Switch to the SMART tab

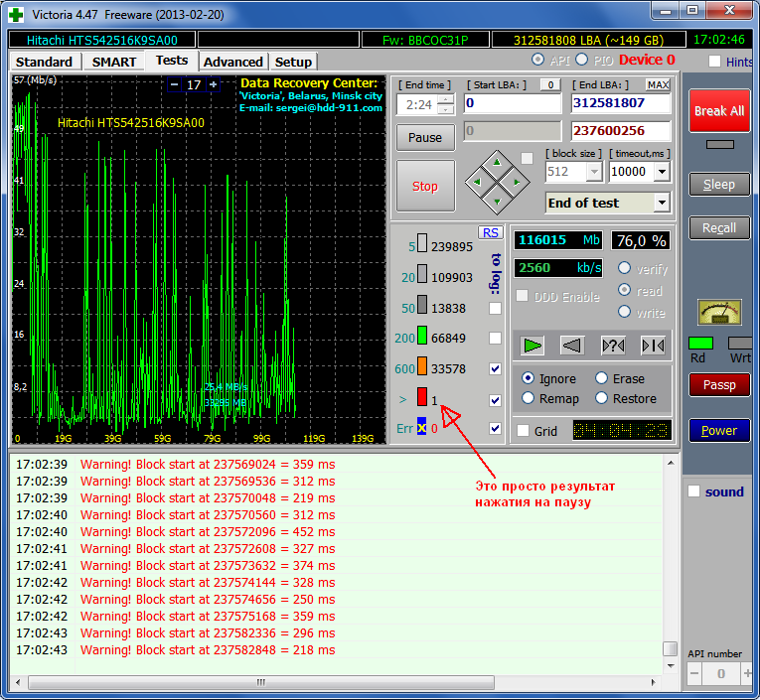coord(114,62)
